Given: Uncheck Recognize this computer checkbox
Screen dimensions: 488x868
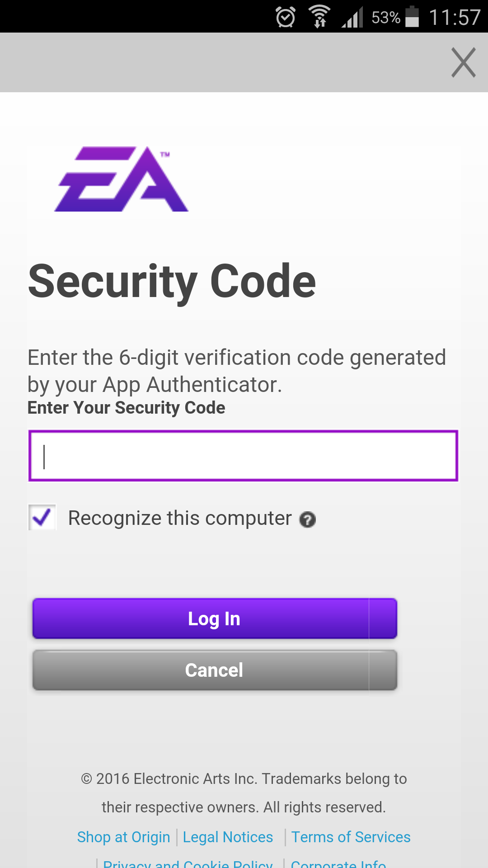Looking at the screenshot, I should 42,517.
